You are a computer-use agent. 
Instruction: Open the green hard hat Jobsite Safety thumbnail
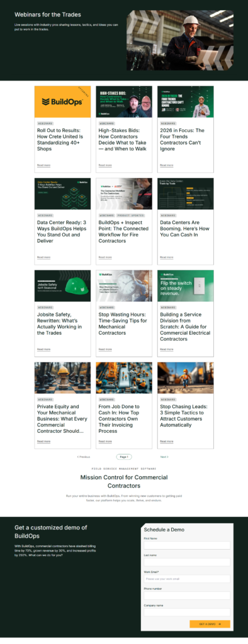(x=62, y=286)
